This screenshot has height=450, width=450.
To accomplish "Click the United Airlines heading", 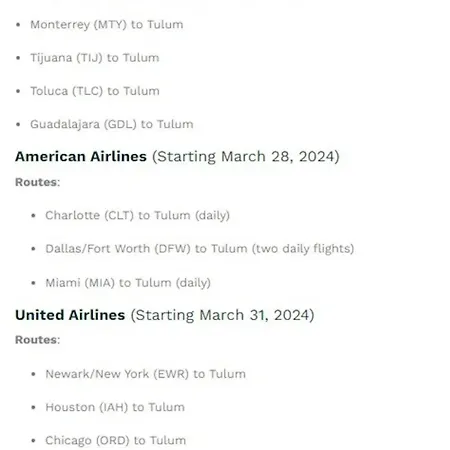I will pyautogui.click(x=70, y=315).
